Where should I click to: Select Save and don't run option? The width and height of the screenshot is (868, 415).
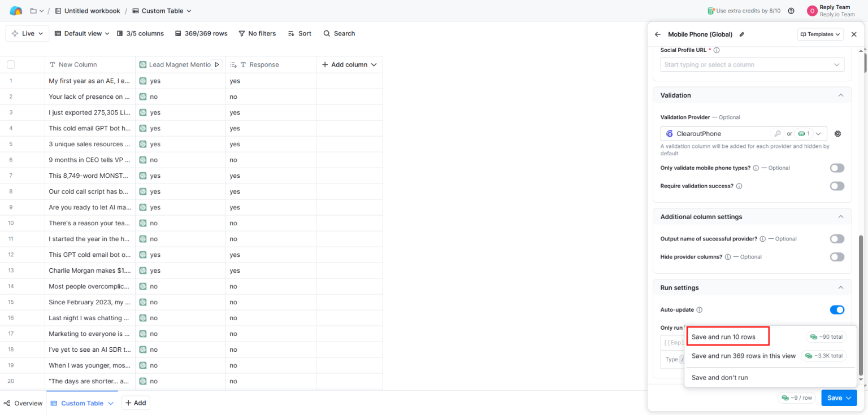click(719, 378)
